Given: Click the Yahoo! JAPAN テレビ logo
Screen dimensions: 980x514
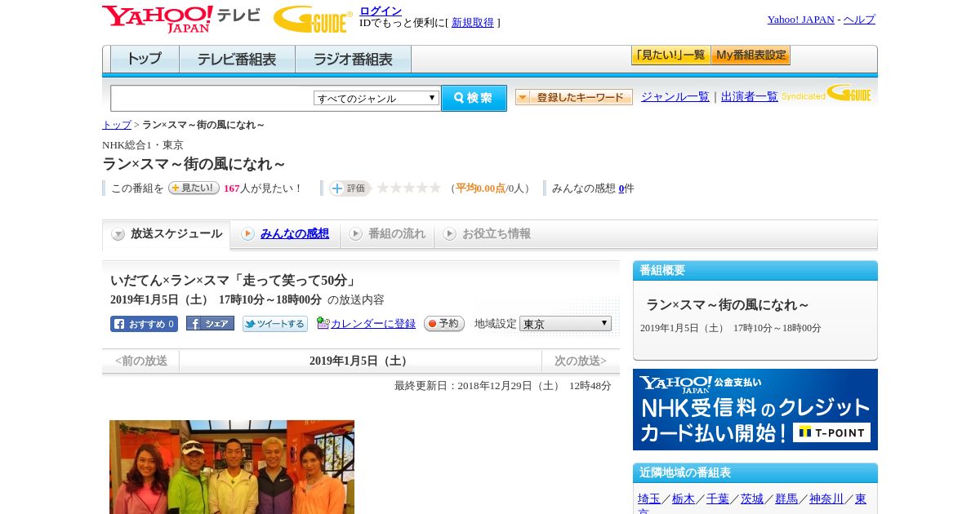Looking at the screenshot, I should pyautogui.click(x=181, y=19).
